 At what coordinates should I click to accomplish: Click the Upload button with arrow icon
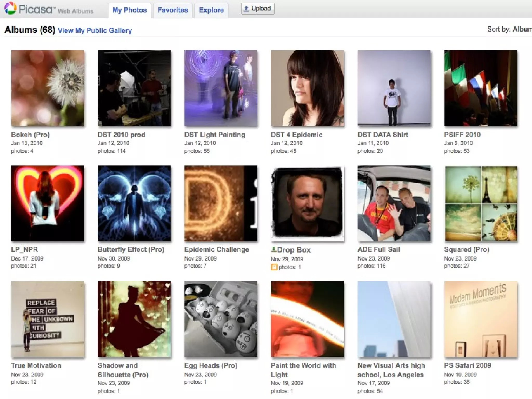(257, 9)
